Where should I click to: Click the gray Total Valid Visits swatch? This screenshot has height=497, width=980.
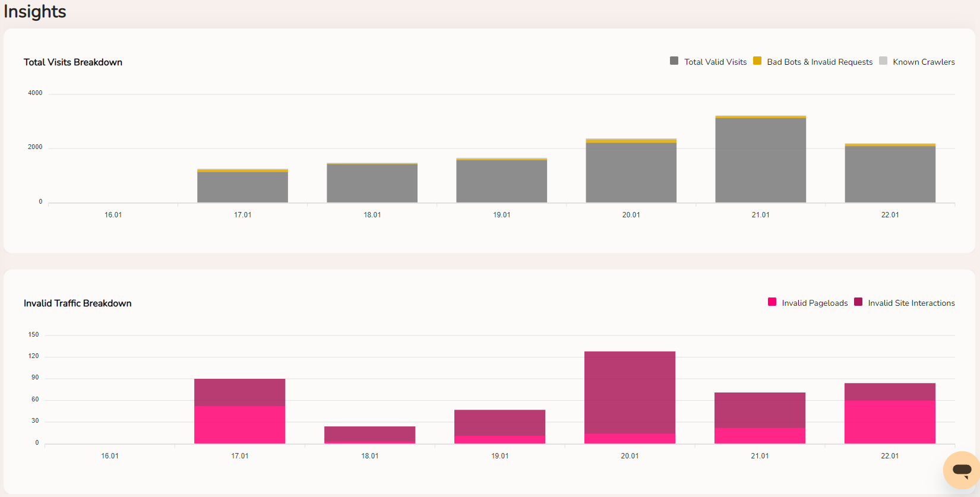coord(674,61)
